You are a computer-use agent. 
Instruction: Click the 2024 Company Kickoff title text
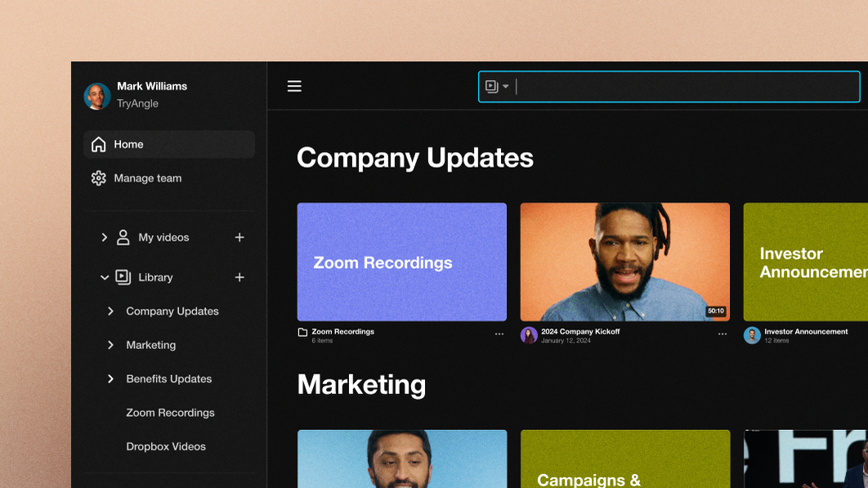point(580,331)
